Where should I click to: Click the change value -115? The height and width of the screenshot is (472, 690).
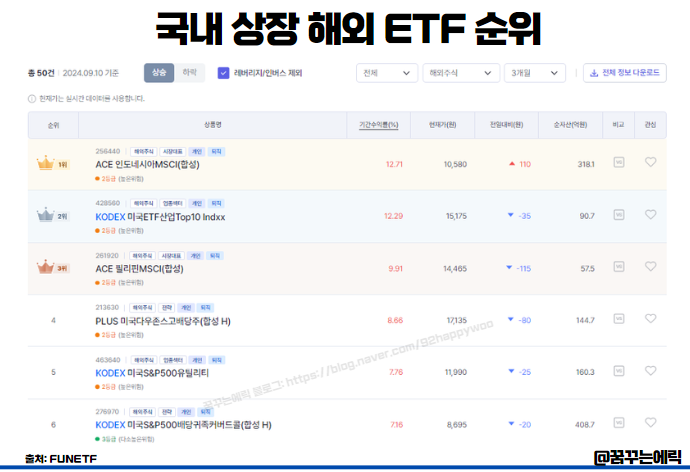(x=524, y=269)
